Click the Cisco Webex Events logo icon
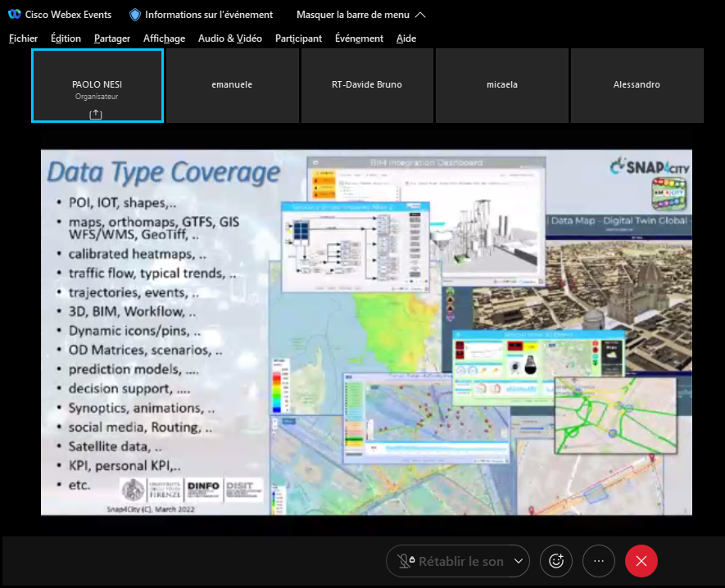Screen dimensions: 725x588 [14, 14]
